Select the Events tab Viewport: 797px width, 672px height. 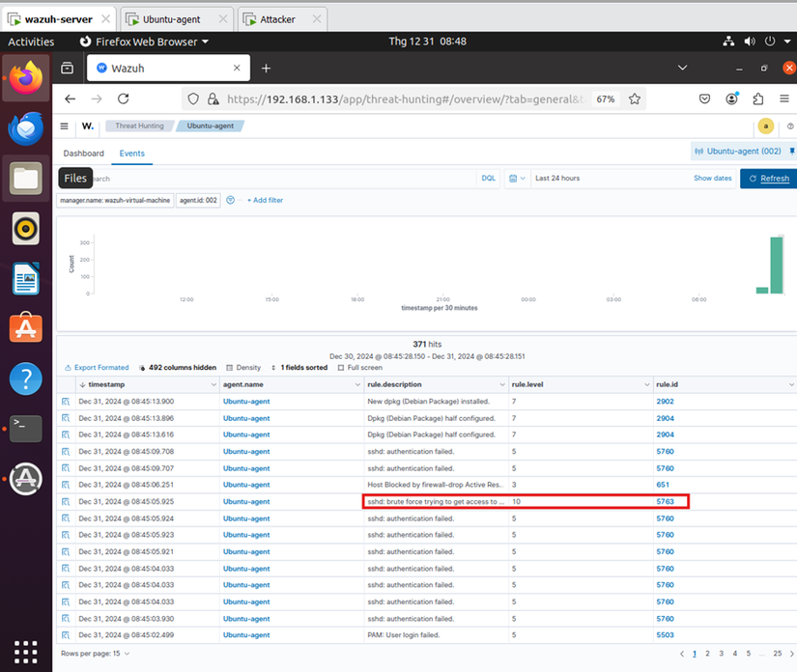[x=131, y=154]
